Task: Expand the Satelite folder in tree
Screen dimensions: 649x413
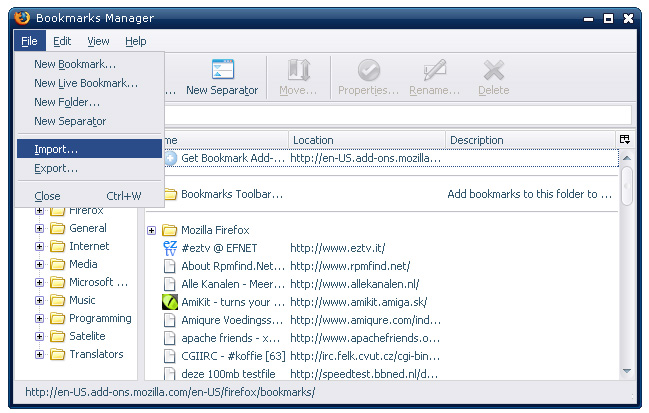Action: tap(39, 336)
